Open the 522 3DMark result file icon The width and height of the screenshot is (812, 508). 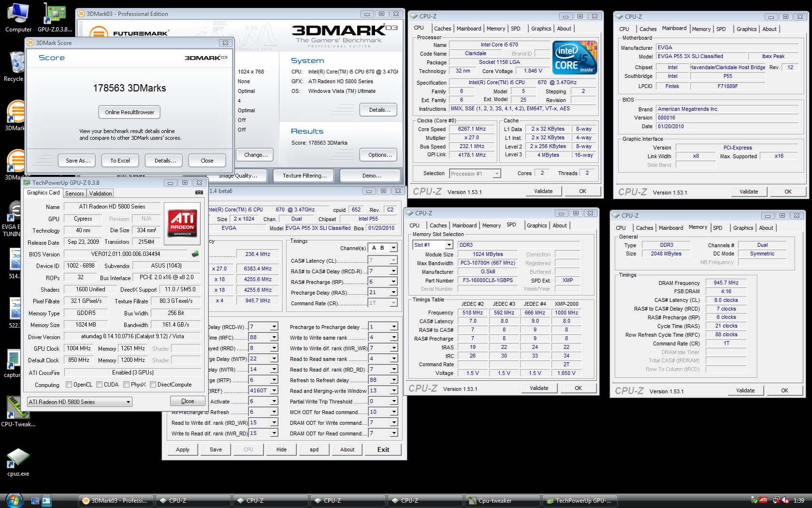pos(14,313)
